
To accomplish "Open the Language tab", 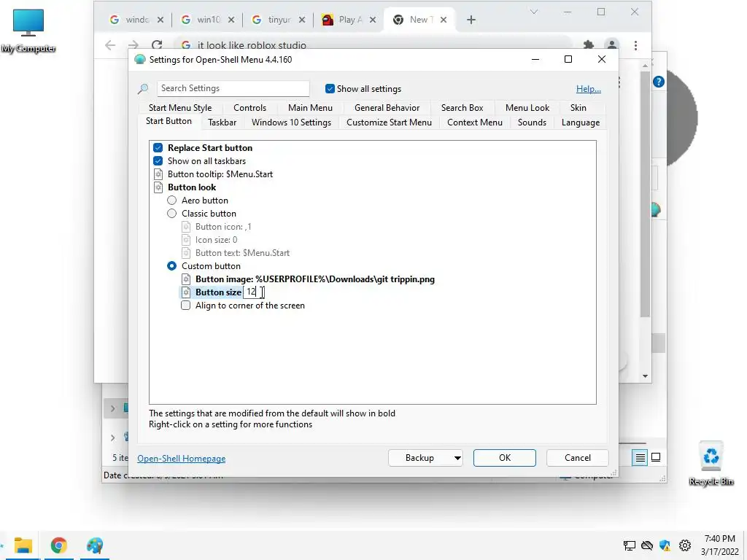I will [580, 122].
